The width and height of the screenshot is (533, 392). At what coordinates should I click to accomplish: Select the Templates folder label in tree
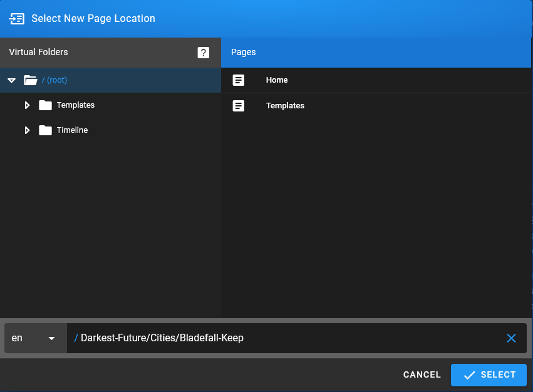76,105
